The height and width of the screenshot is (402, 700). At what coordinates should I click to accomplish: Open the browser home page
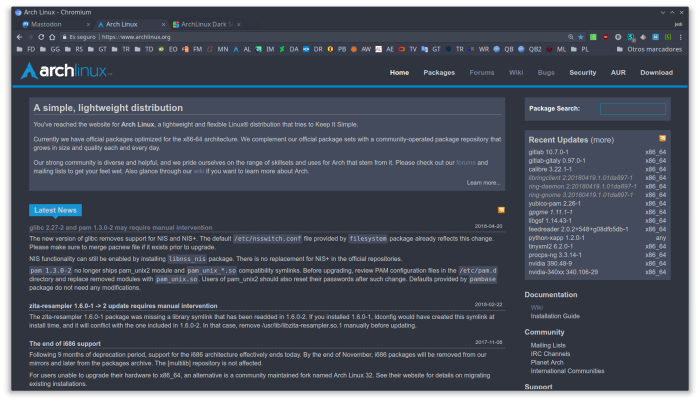[52, 37]
